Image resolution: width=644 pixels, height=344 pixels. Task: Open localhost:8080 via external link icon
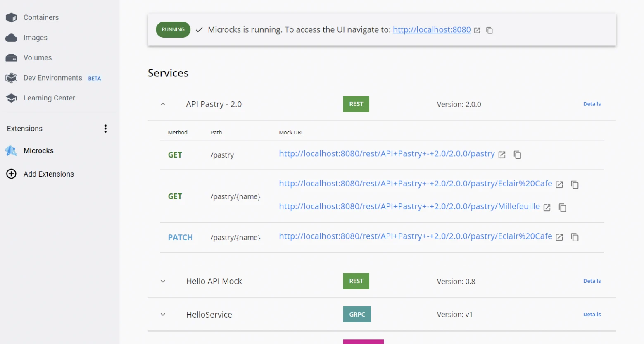tap(477, 30)
